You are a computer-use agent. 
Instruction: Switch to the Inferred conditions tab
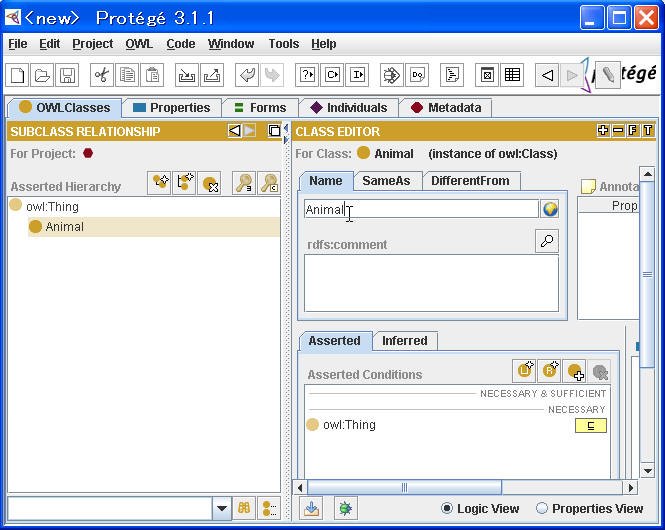coord(404,341)
